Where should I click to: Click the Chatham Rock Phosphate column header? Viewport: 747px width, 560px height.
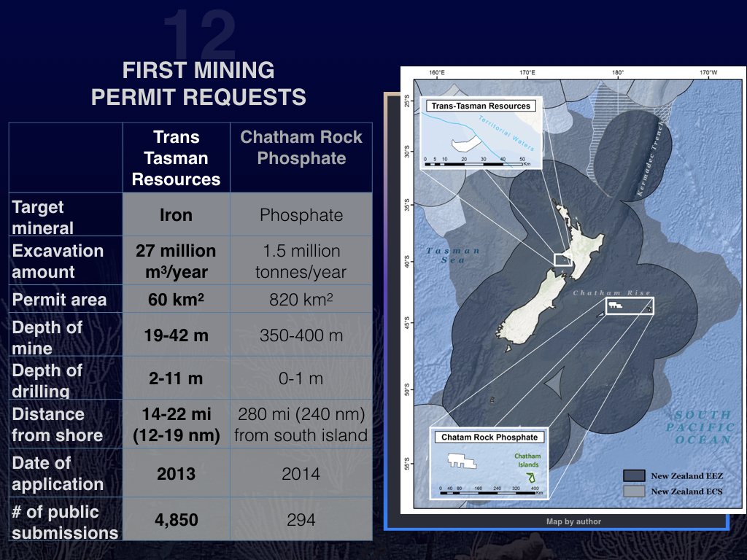pyautogui.click(x=301, y=148)
